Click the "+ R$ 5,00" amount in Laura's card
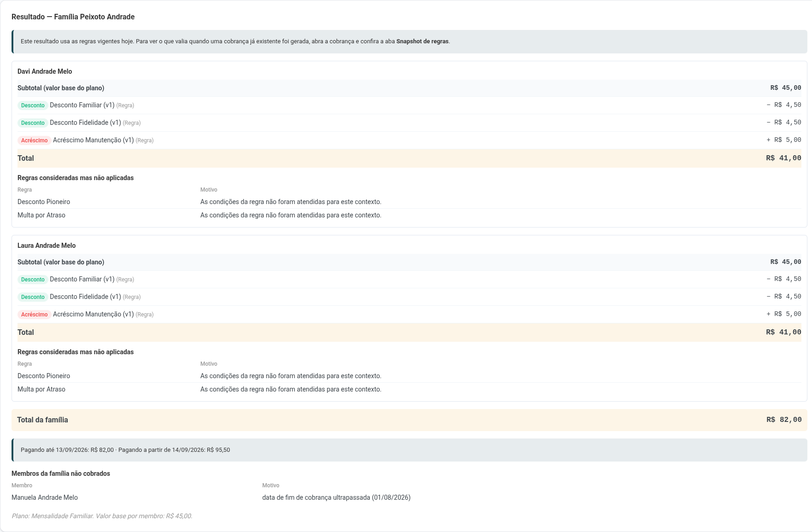 coord(784,314)
